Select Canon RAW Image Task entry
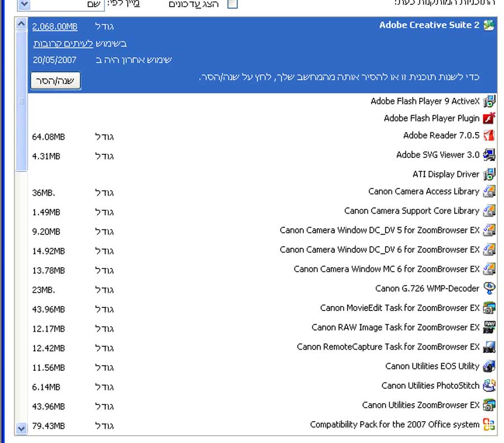 [262, 327]
